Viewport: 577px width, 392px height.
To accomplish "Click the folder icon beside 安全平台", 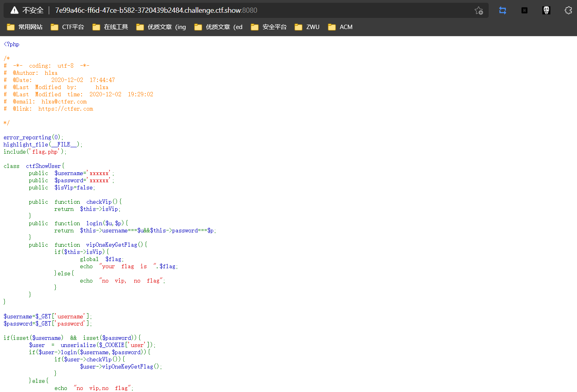I will tap(255, 27).
